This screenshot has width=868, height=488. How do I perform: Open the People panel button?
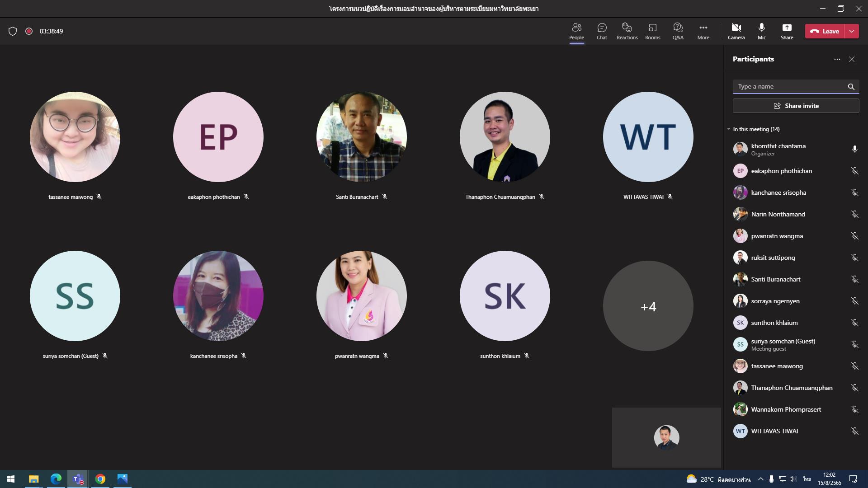pyautogui.click(x=576, y=32)
